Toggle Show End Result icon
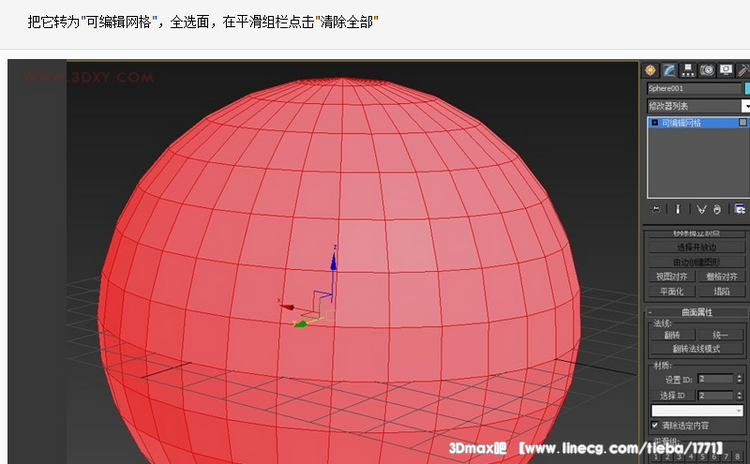750x464 pixels. tap(677, 209)
